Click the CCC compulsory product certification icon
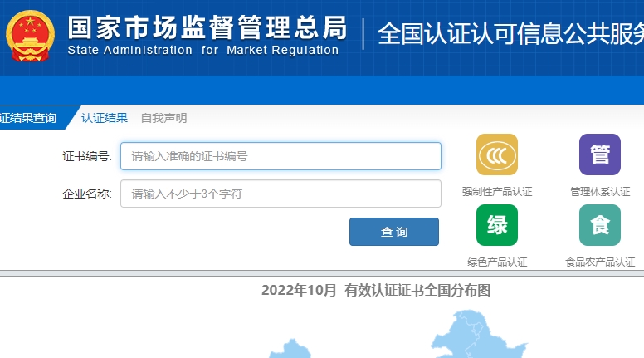The width and height of the screenshot is (644, 358). click(x=496, y=154)
